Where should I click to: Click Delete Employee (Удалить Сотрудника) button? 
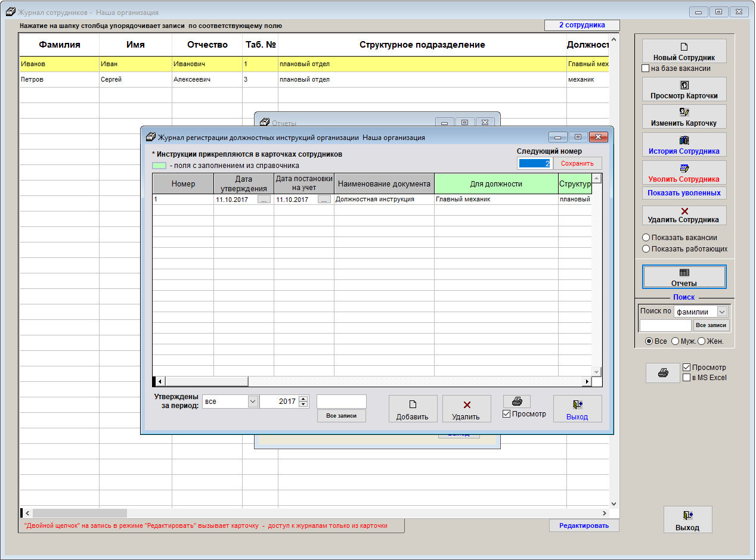coord(684,215)
